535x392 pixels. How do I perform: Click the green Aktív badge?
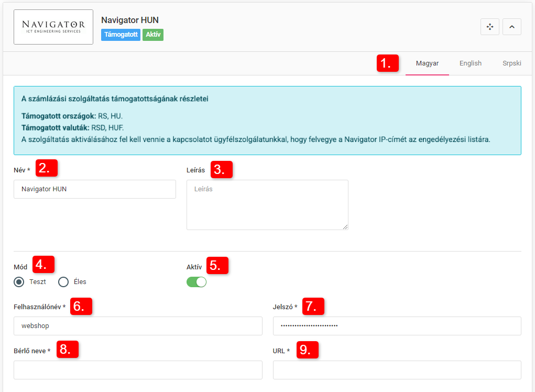[153, 35]
